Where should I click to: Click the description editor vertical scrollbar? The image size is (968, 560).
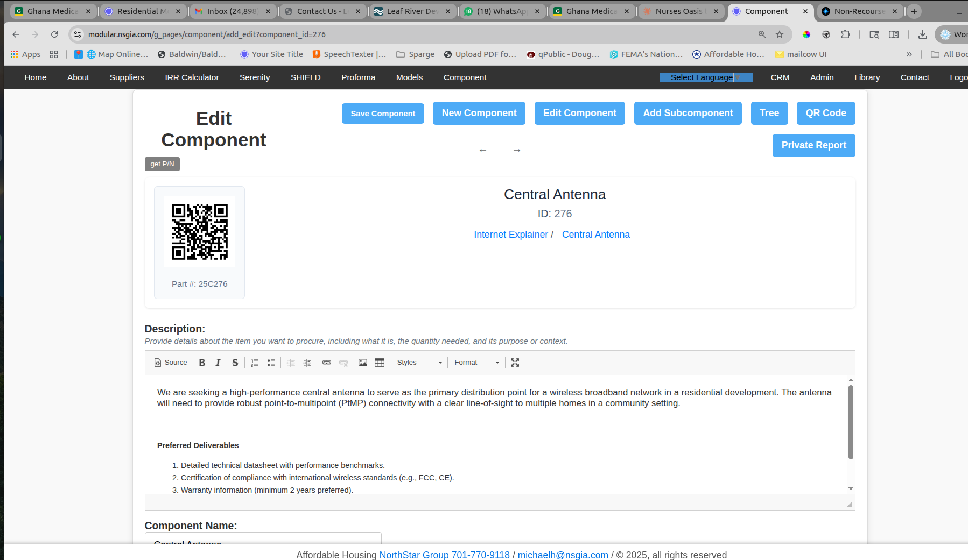[x=851, y=422]
